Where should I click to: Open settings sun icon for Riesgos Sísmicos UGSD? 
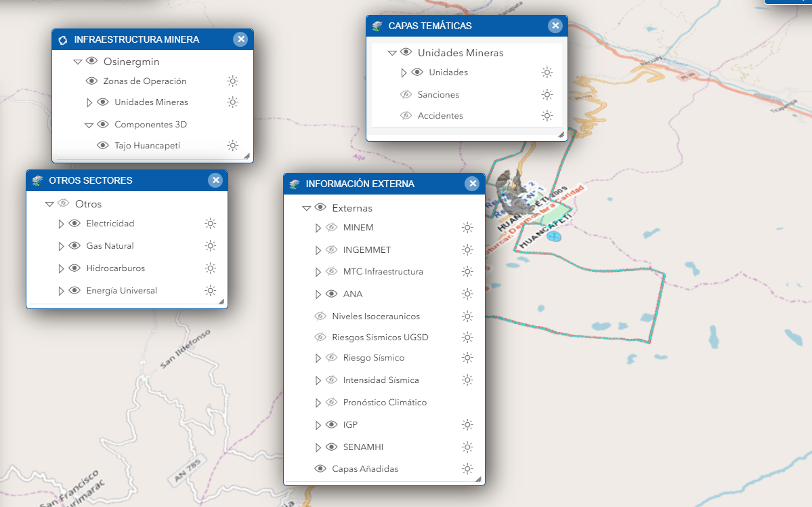[467, 338]
